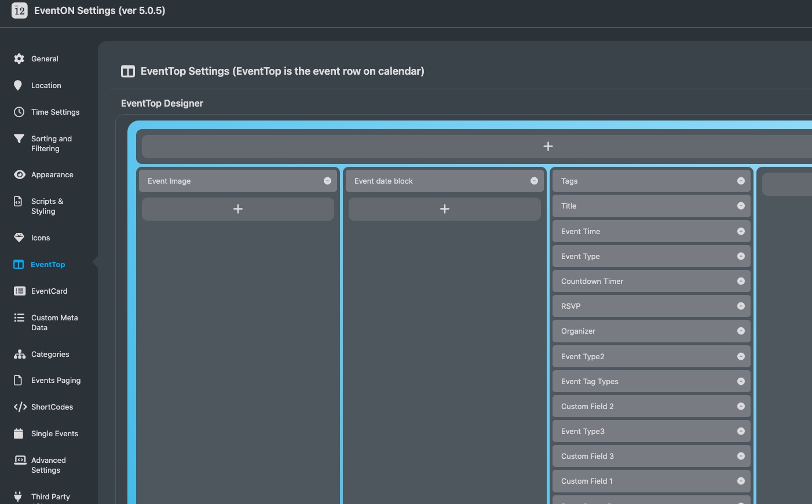Remove the Event Image field
The height and width of the screenshot is (504, 812).
[327, 181]
